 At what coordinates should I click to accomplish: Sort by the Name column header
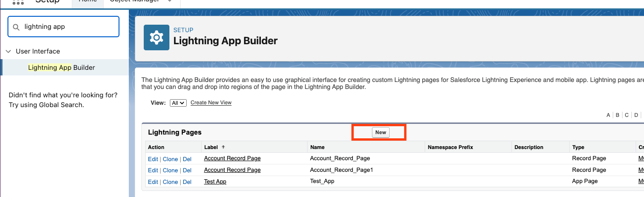[x=317, y=147]
